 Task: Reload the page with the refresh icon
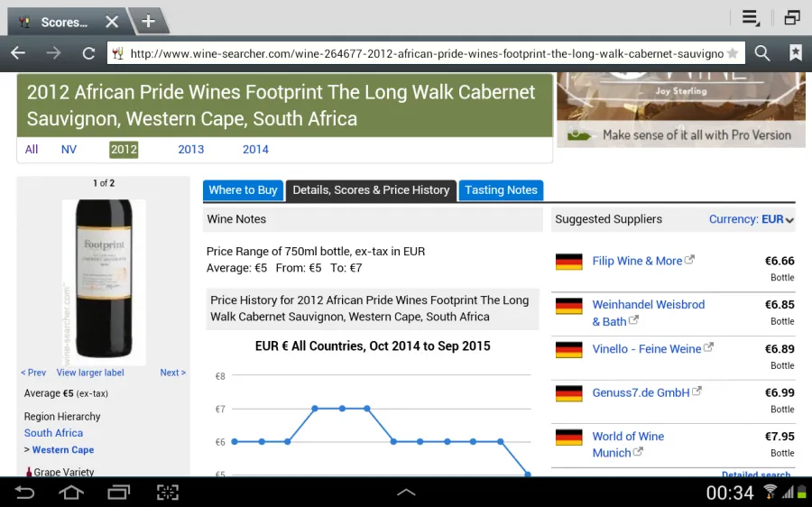(88, 53)
